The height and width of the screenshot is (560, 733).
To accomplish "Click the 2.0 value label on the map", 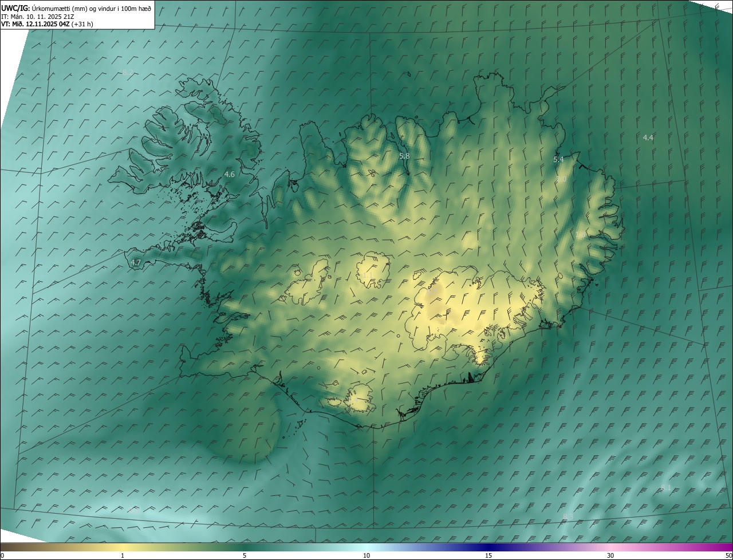I will click(x=562, y=179).
